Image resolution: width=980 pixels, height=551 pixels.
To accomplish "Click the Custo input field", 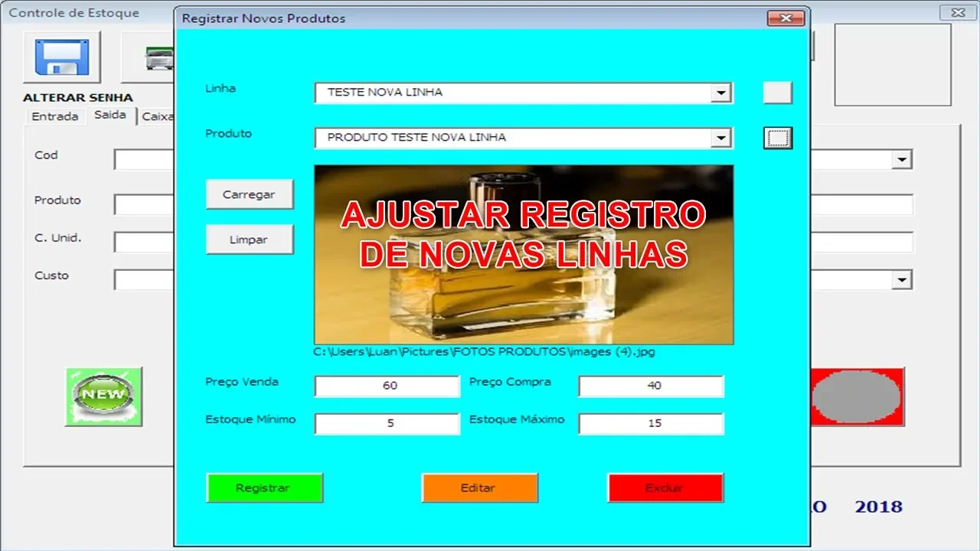I will pos(145,280).
